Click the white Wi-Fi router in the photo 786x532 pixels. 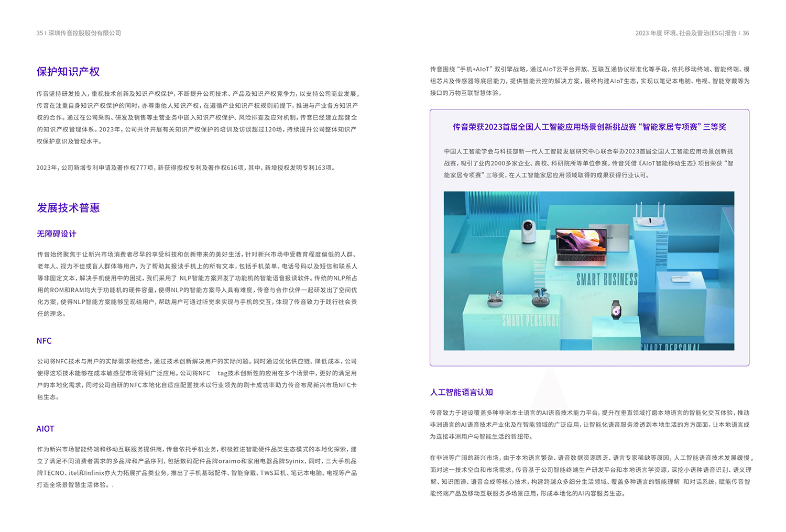tap(650, 220)
